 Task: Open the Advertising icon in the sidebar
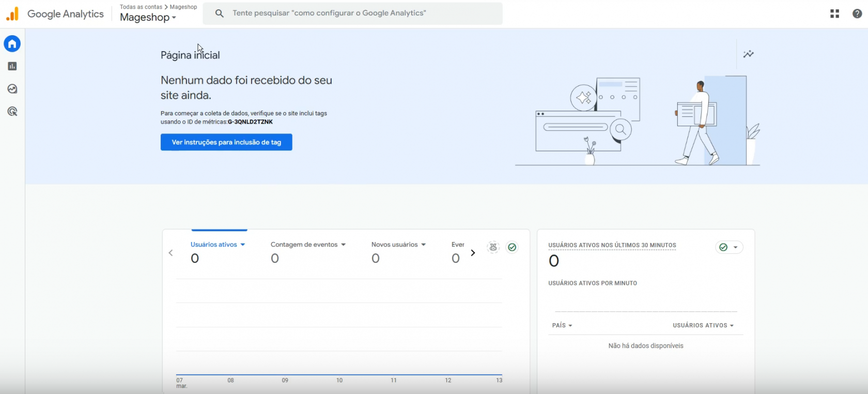12,112
